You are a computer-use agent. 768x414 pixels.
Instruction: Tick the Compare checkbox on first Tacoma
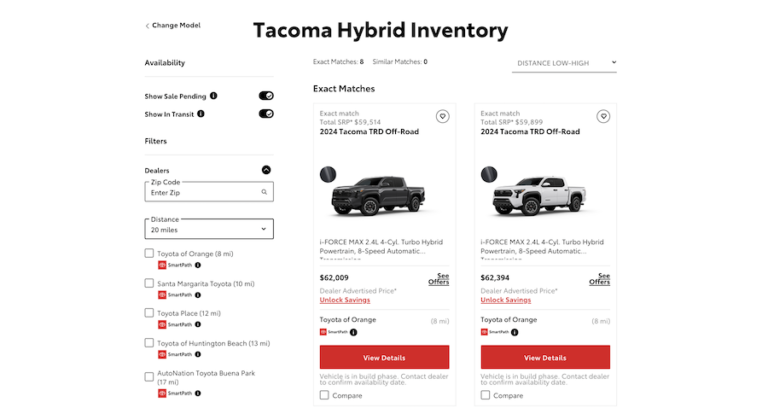tap(324, 395)
